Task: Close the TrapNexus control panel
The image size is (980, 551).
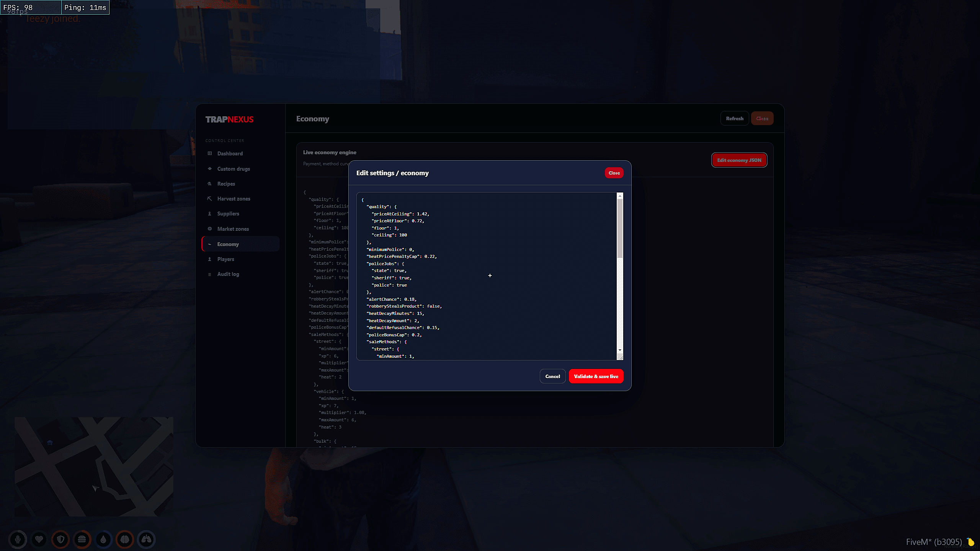Action: 762,119
